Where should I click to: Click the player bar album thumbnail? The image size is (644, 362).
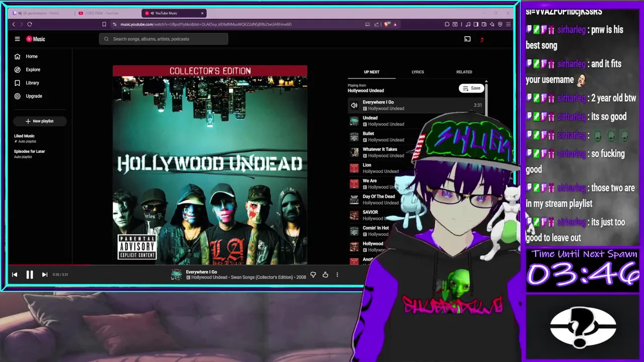(x=176, y=275)
